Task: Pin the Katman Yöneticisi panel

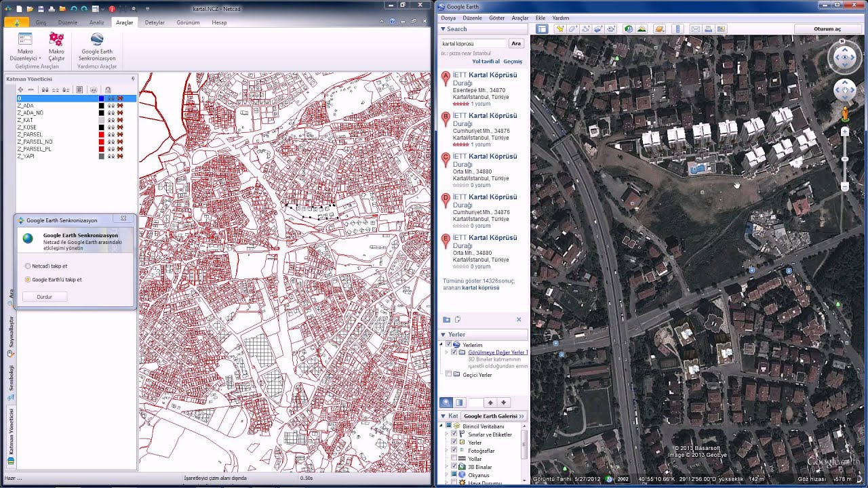Action: pyautogui.click(x=133, y=79)
